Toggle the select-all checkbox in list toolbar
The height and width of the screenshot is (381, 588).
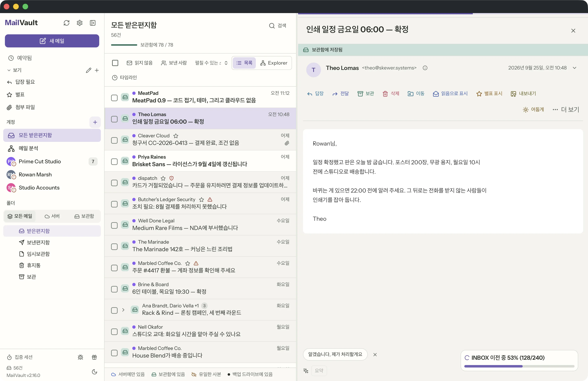point(115,63)
